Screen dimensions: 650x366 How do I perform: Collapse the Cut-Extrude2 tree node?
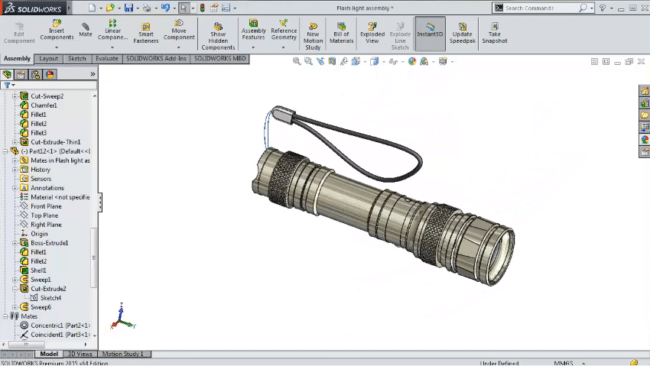(x=15, y=289)
